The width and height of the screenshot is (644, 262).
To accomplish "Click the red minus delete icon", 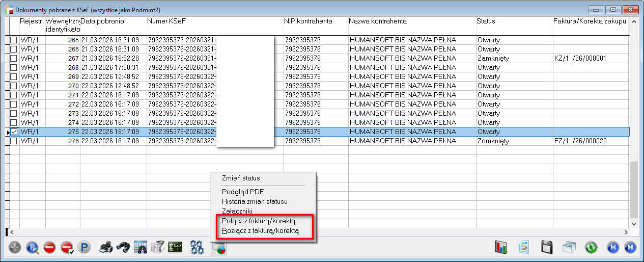I will [49, 248].
